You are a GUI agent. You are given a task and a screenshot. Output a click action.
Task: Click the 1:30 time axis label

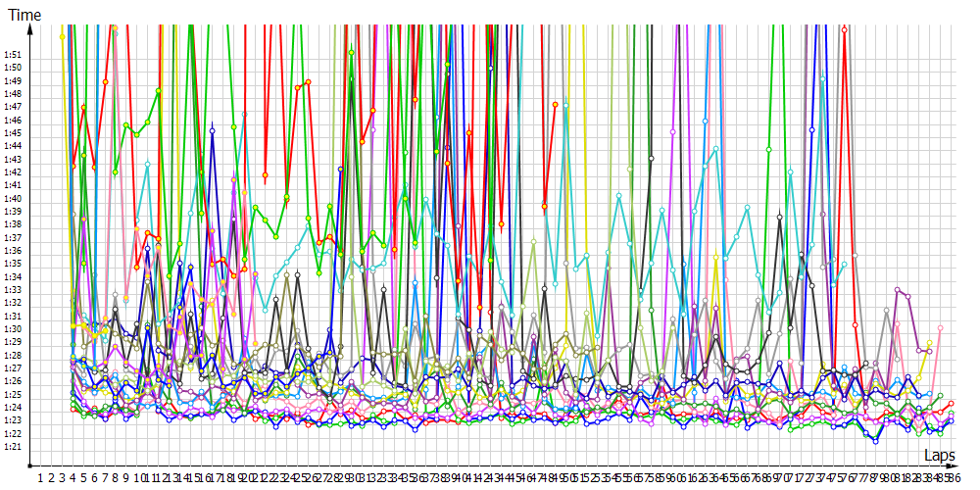point(12,329)
